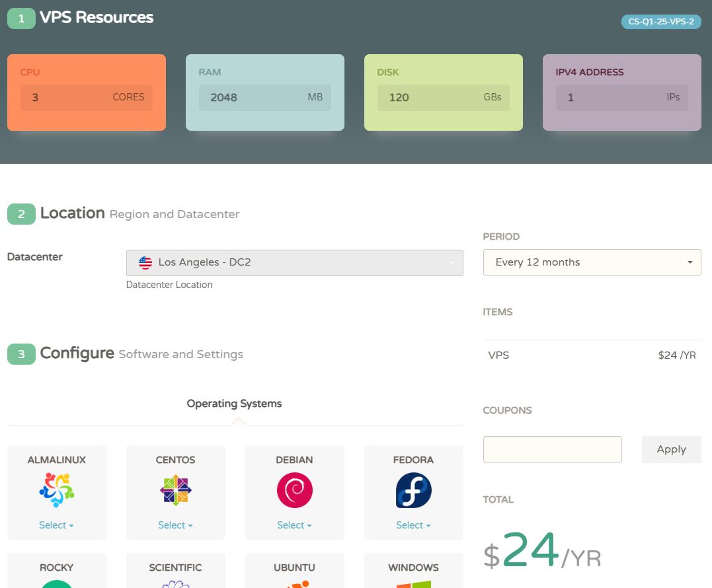This screenshot has width=712, height=588.
Task: Click the coupon code input field
Action: tap(552, 449)
